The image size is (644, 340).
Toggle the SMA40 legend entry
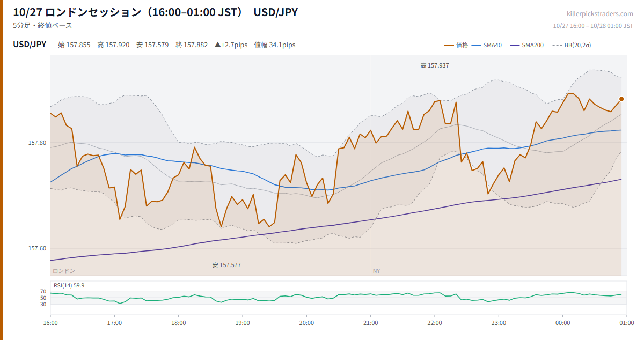pyautogui.click(x=487, y=45)
